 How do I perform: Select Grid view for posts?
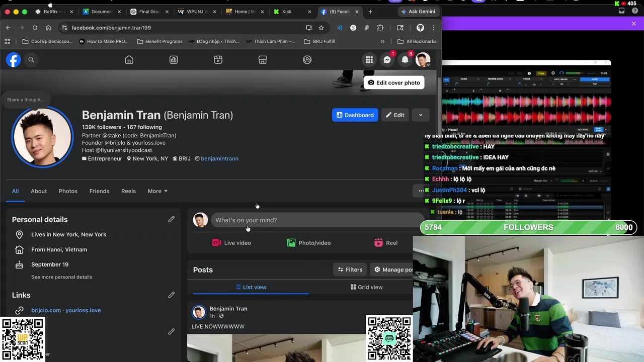point(366,287)
